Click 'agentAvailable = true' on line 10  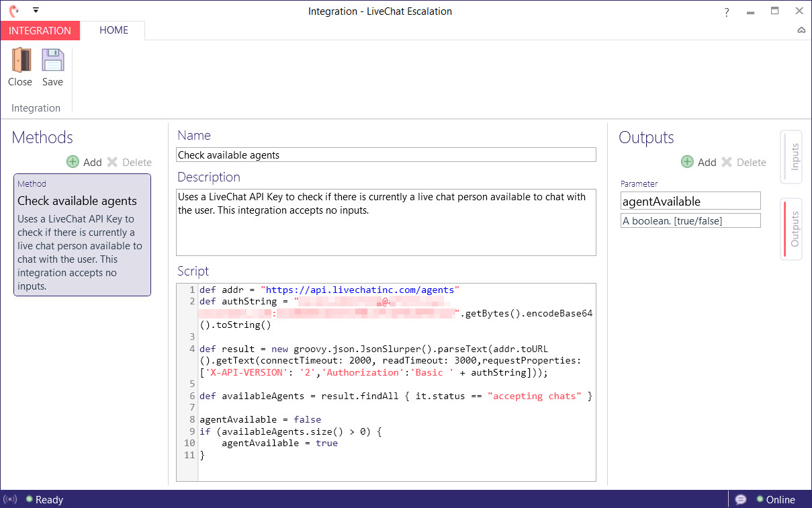[279, 443]
